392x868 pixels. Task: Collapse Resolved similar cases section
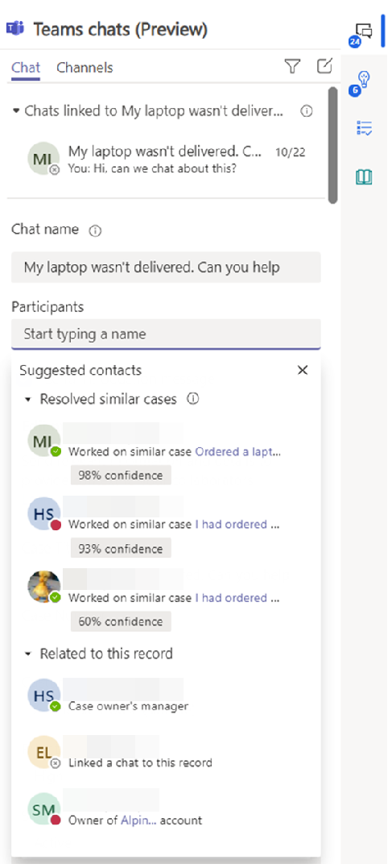point(29,400)
